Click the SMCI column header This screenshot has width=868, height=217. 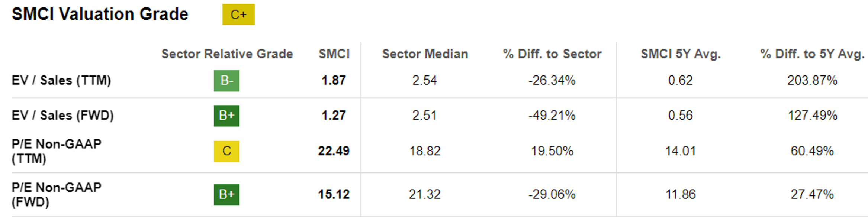click(x=334, y=54)
